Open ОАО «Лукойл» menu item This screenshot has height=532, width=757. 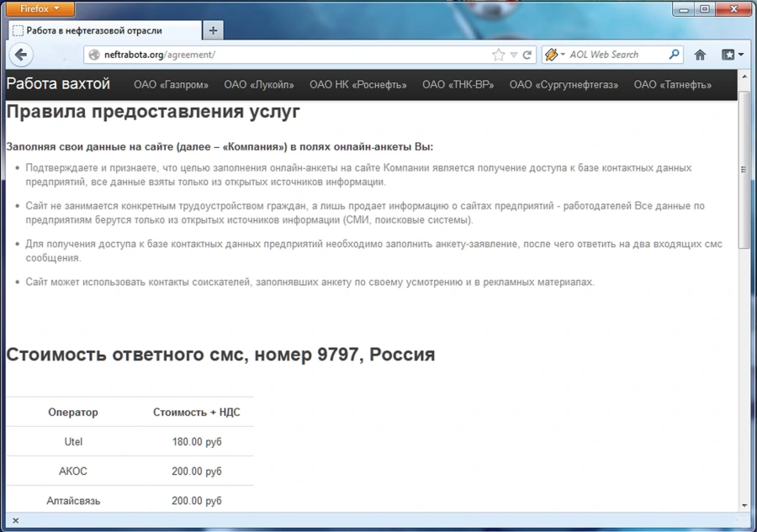259,85
